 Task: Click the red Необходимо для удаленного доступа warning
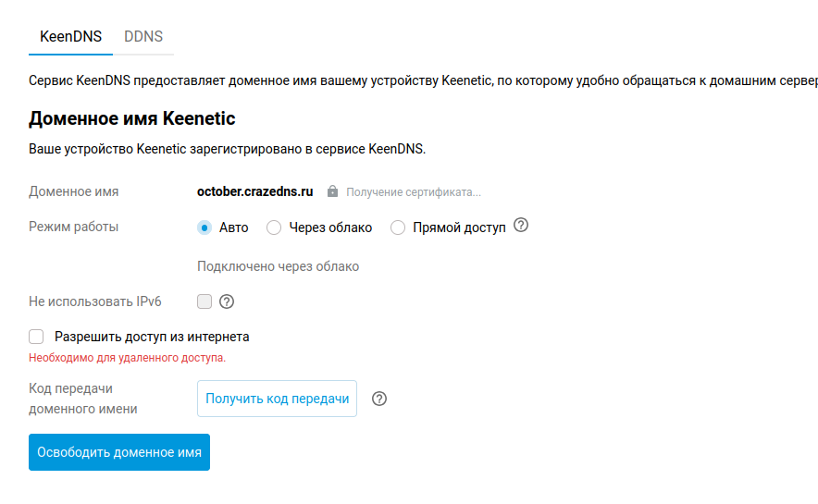pos(128,357)
